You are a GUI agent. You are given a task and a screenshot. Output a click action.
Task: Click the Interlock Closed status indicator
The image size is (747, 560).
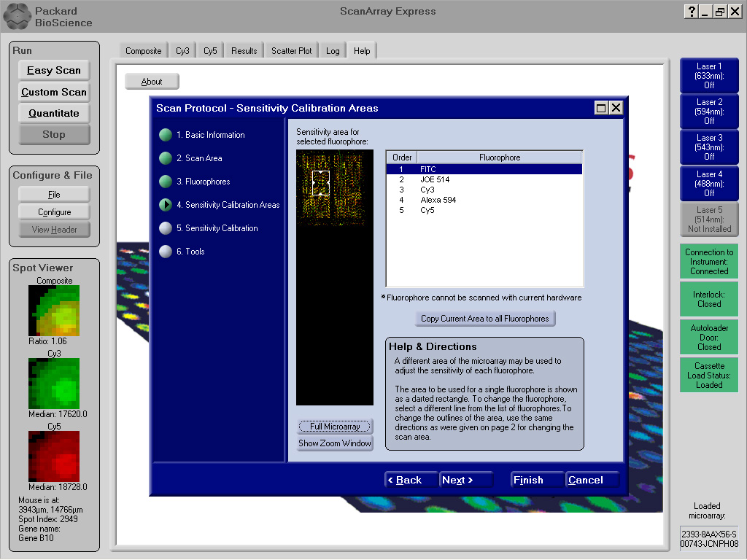pyautogui.click(x=709, y=299)
